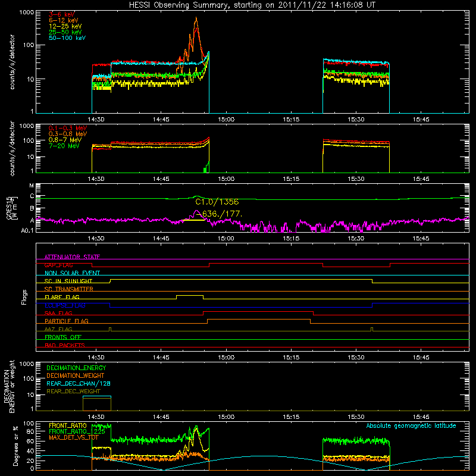Click the 0.3-0.8 MeV legend entry
Screen dimensions: 476x476
(x=68, y=134)
